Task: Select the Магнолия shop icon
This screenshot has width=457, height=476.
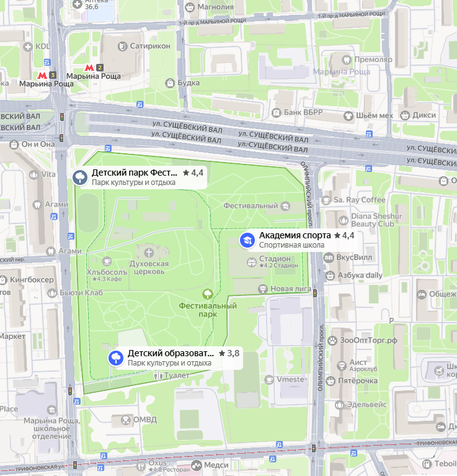Action: click(x=190, y=7)
